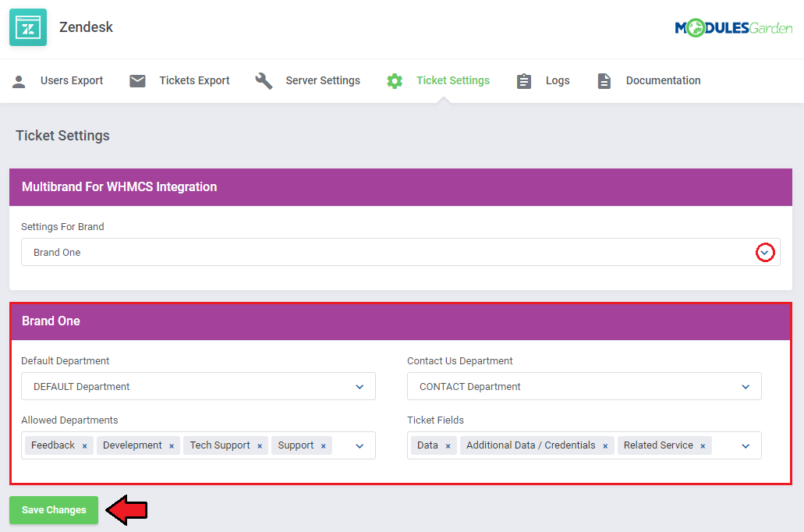
Task: Click the Feedback tag label
Action: click(x=53, y=445)
